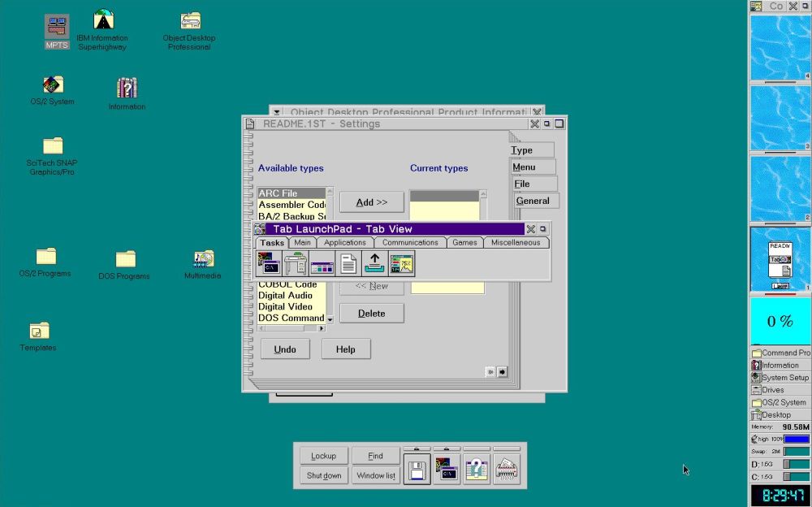Open the OS/2 System desktop icon
812x507 pixels.
click(52, 91)
